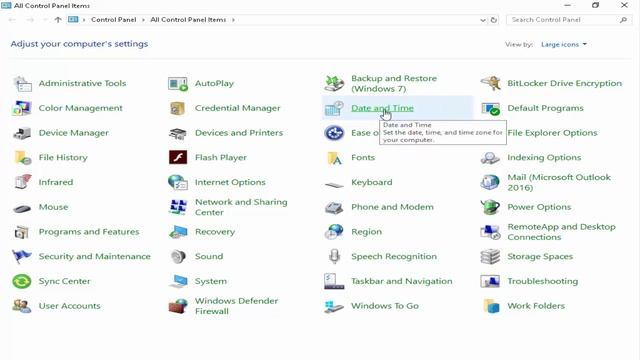
Task: Click the Phone and Modem icon
Action: point(334,207)
